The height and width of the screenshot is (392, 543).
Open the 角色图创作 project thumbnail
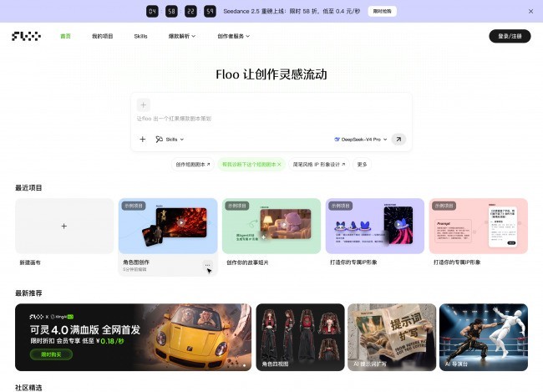click(x=168, y=226)
